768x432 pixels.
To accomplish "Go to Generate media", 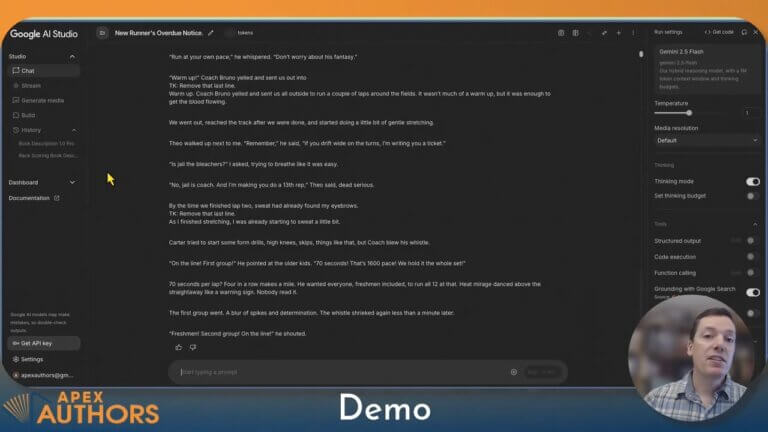I will coord(44,100).
